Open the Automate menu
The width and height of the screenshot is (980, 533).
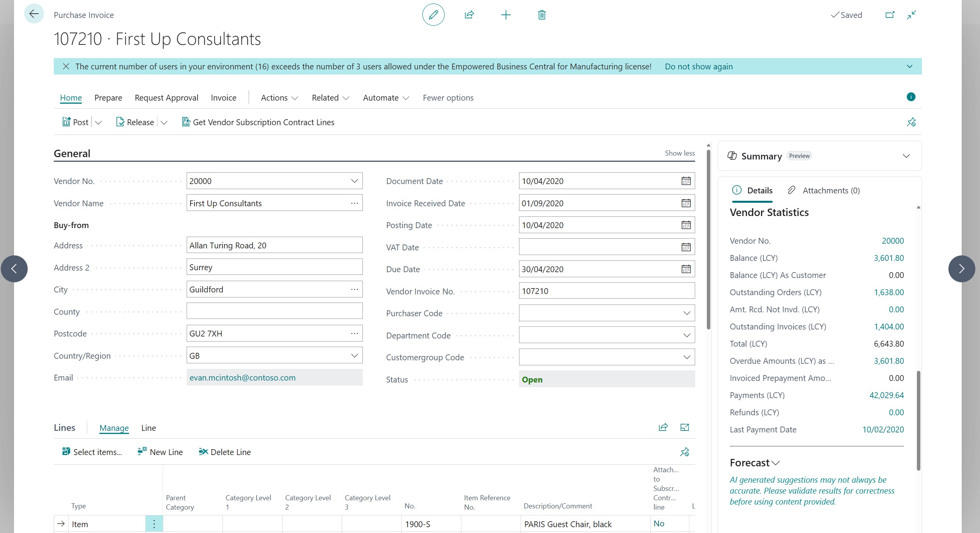[386, 98]
